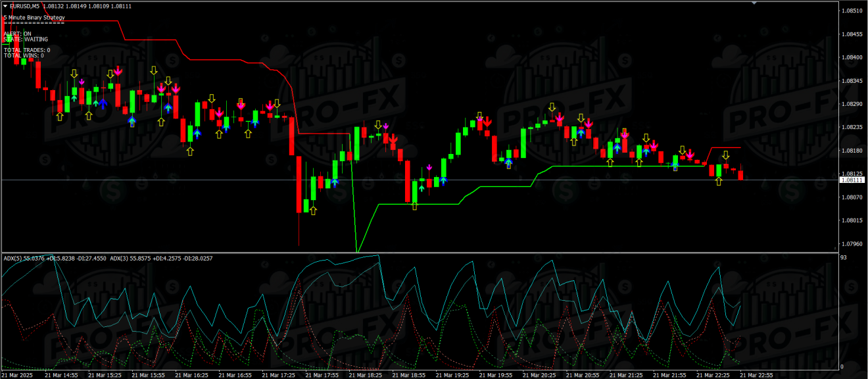Click the yellow hollow up arrow near 21 Mar 21:25
This screenshot has height=379, width=868.
pos(610,163)
